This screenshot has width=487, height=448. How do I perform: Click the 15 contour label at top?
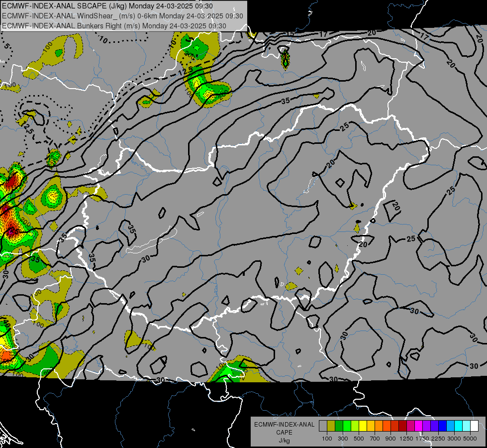[291, 33]
